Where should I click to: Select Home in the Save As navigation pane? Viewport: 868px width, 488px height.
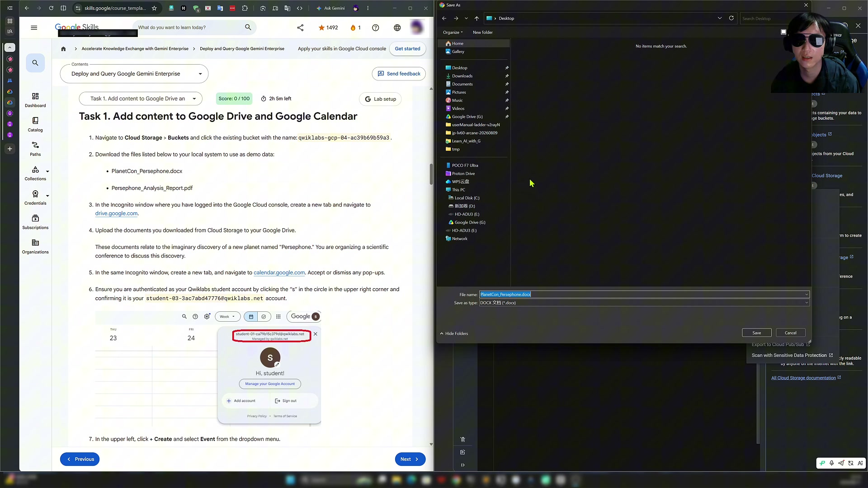tap(473, 43)
